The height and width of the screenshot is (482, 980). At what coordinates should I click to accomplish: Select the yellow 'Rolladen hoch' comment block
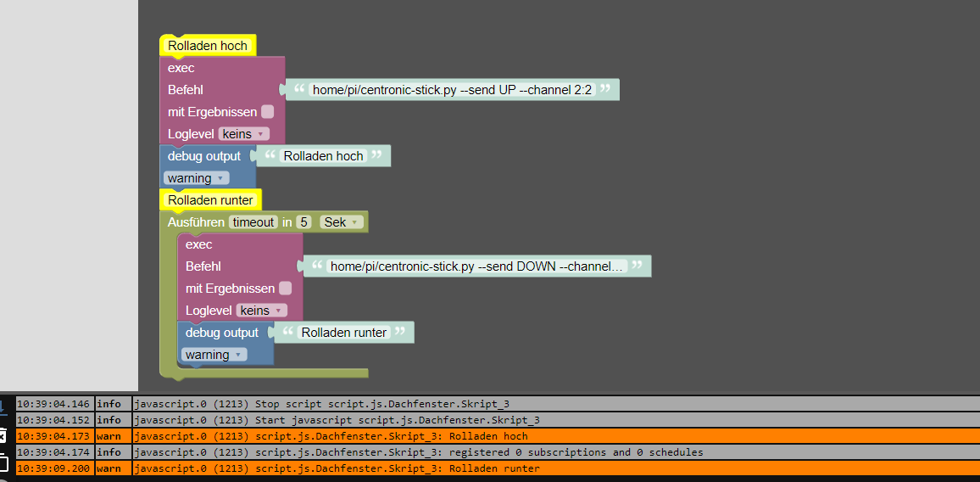[x=208, y=46]
